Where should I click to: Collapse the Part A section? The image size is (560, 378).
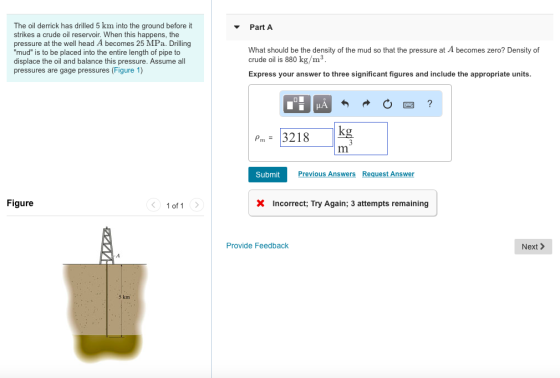236,27
